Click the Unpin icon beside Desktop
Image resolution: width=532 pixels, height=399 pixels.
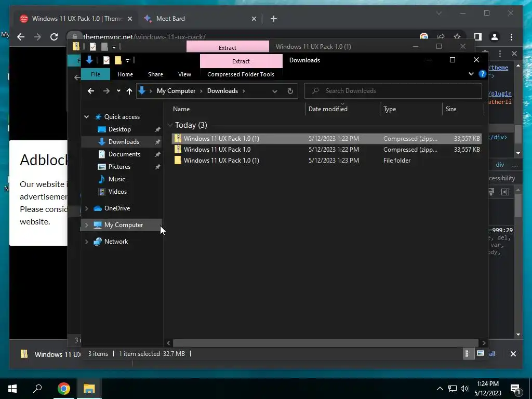[x=157, y=129]
